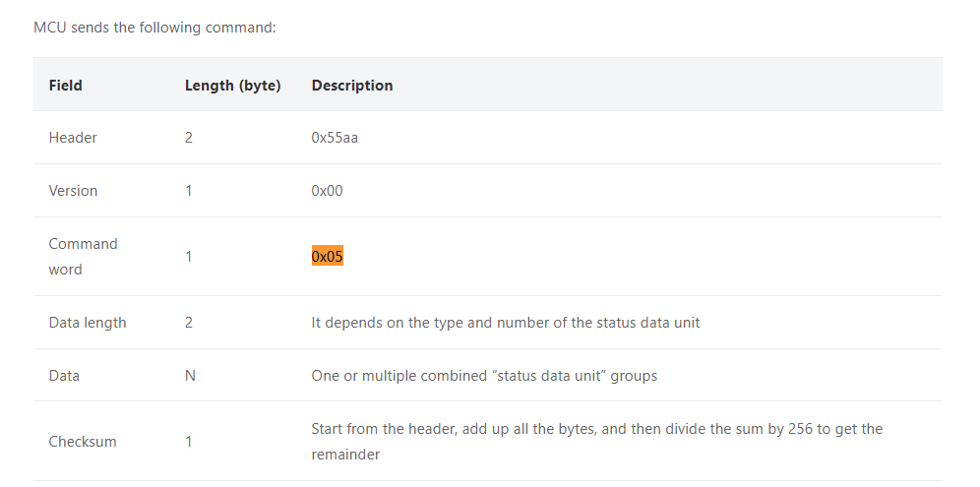This screenshot has width=980, height=487.
Task: Click the highlighted 0x05 command word value
Action: 328,257
